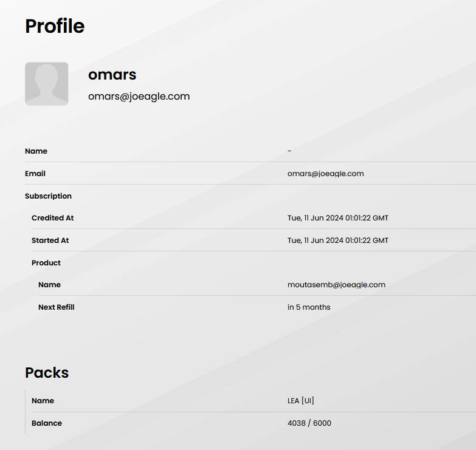Screen dimensions: 476x450
Task: Click the profile avatar placeholder image
Action: click(46, 84)
